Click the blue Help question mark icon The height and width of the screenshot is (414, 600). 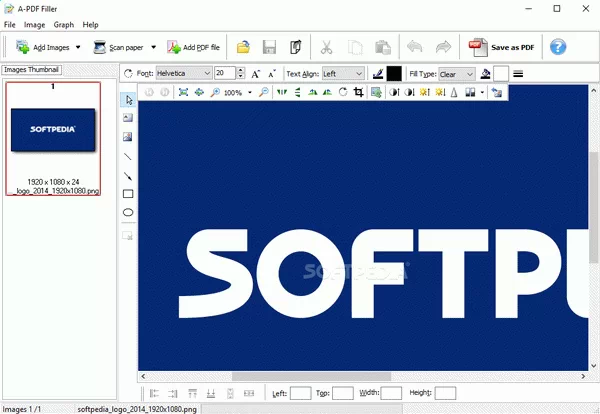[558, 47]
